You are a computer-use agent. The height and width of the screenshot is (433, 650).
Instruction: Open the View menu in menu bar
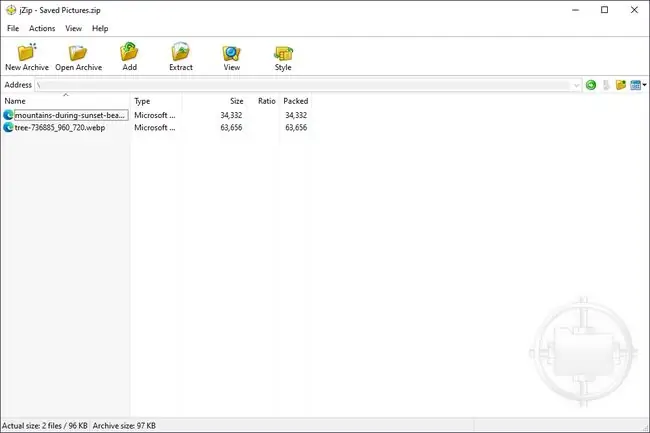pyautogui.click(x=73, y=29)
